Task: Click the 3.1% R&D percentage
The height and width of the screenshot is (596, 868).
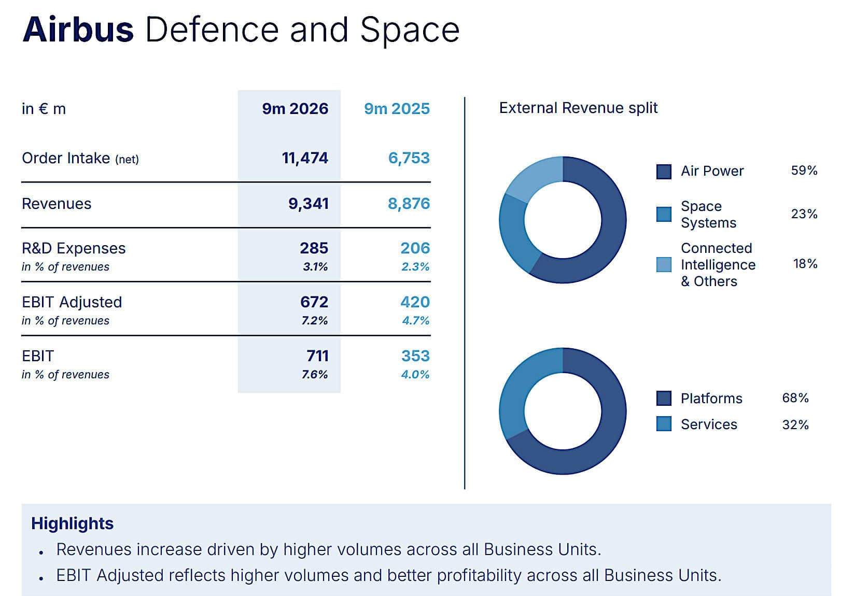Action: coord(315,266)
